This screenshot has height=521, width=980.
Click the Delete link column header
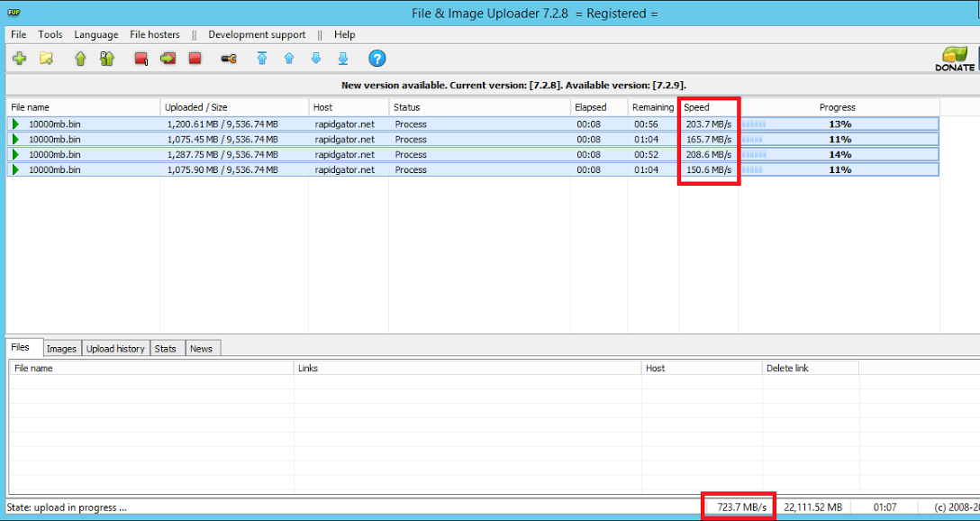(x=811, y=368)
